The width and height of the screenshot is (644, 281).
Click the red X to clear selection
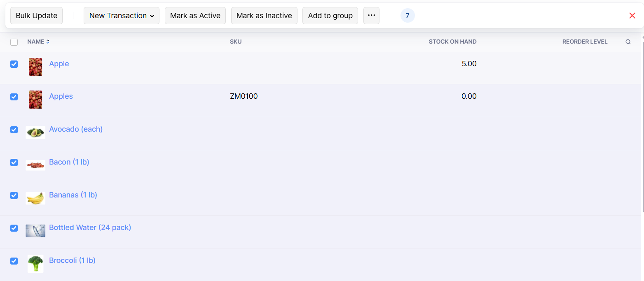(x=632, y=16)
